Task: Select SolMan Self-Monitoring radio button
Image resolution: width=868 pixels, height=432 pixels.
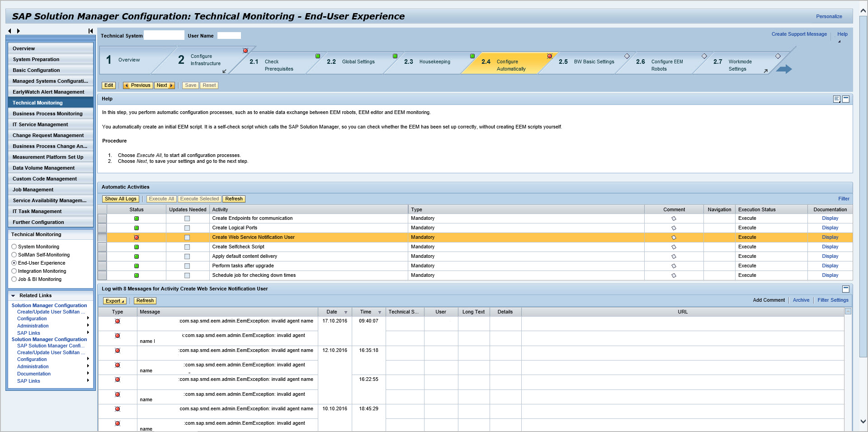Action: 14,255
